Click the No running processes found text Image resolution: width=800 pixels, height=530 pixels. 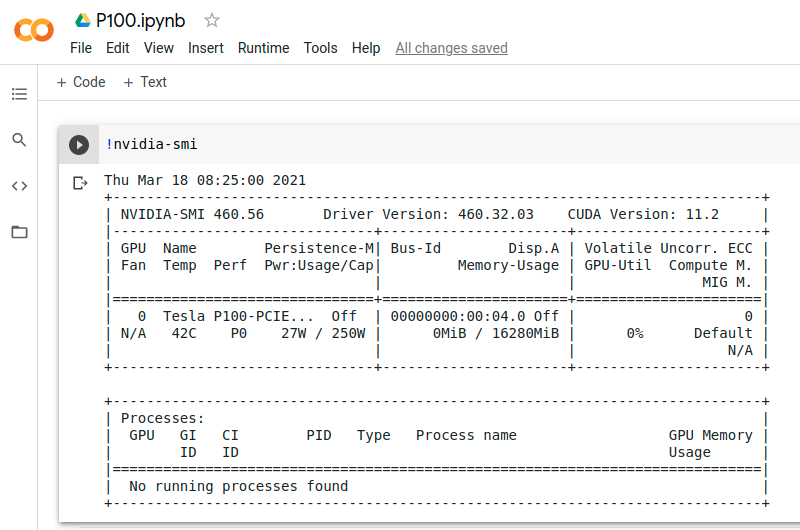238,486
